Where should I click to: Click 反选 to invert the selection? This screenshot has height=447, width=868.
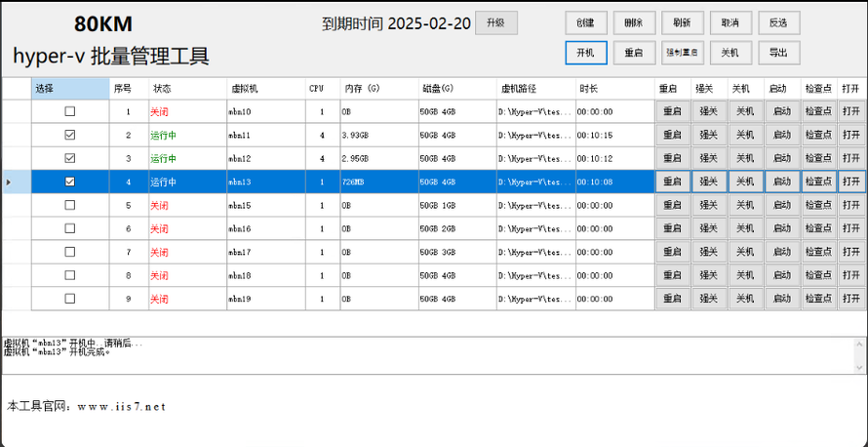[778, 22]
